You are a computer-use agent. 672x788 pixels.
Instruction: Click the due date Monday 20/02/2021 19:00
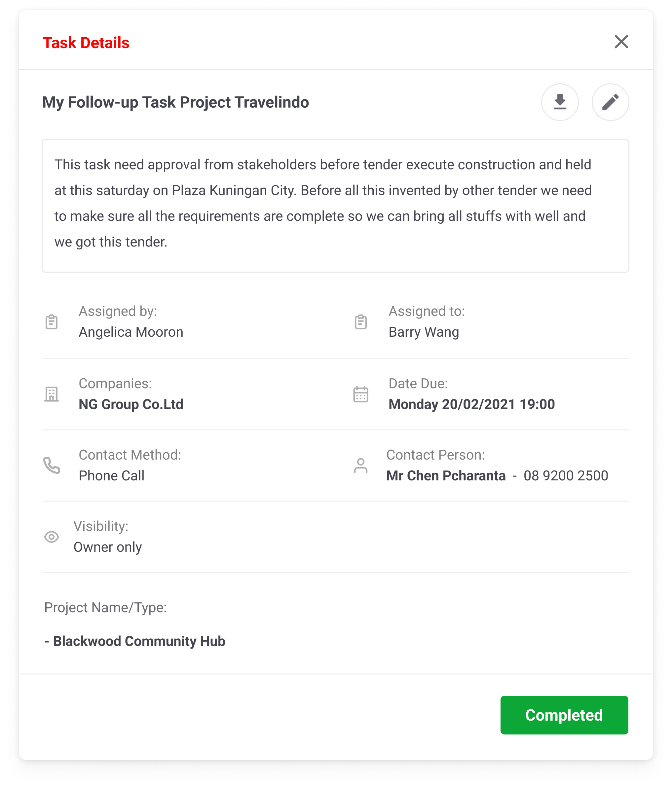(x=471, y=404)
